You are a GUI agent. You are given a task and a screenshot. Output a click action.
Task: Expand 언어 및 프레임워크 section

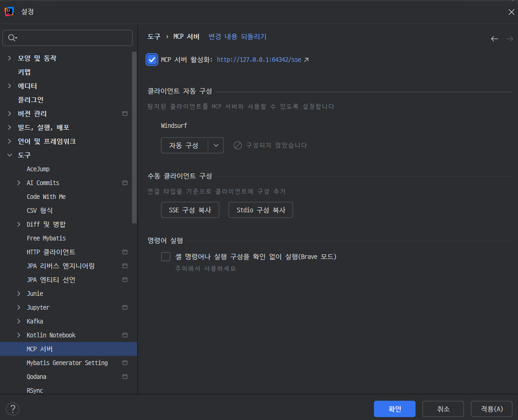(10, 141)
